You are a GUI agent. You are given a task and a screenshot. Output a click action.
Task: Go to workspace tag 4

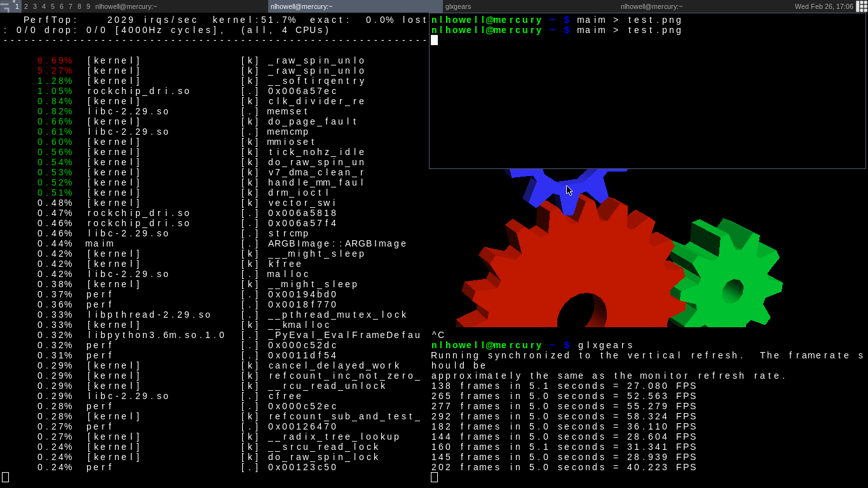click(44, 6)
